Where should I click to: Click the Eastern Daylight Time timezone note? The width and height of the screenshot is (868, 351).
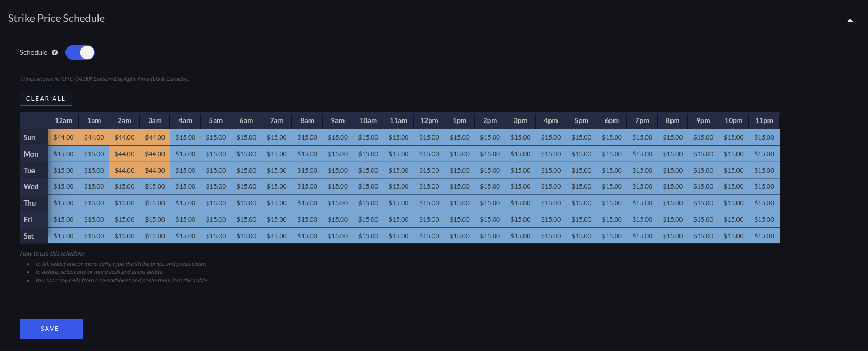click(x=104, y=79)
